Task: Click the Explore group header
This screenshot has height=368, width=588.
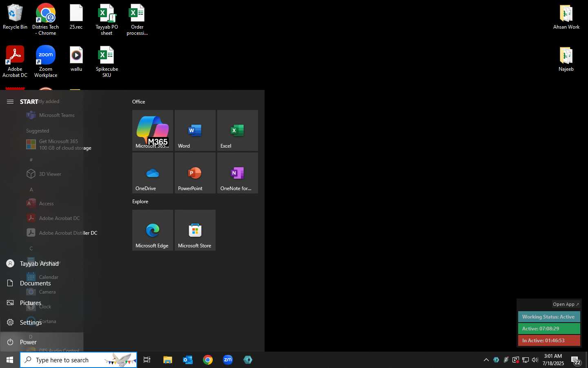Action: click(140, 202)
